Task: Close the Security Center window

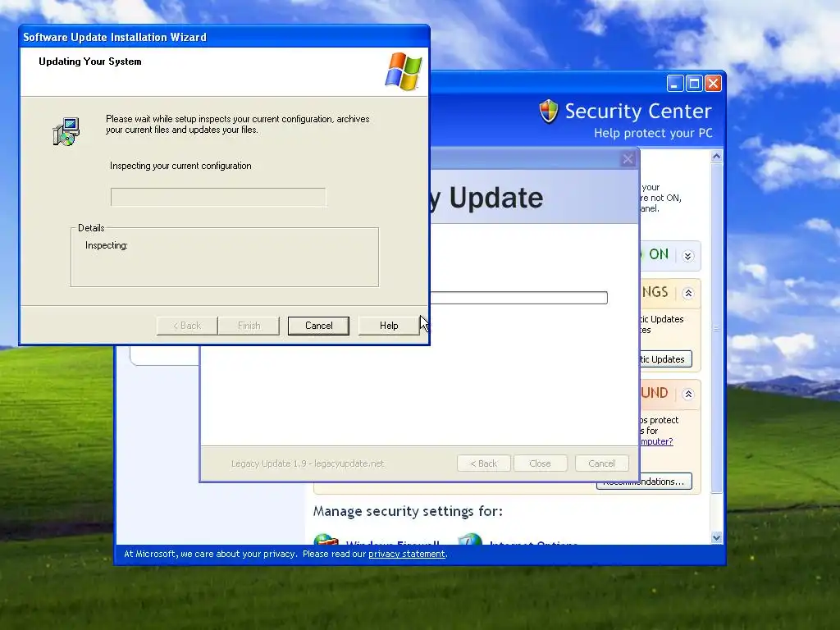Action: [x=713, y=84]
